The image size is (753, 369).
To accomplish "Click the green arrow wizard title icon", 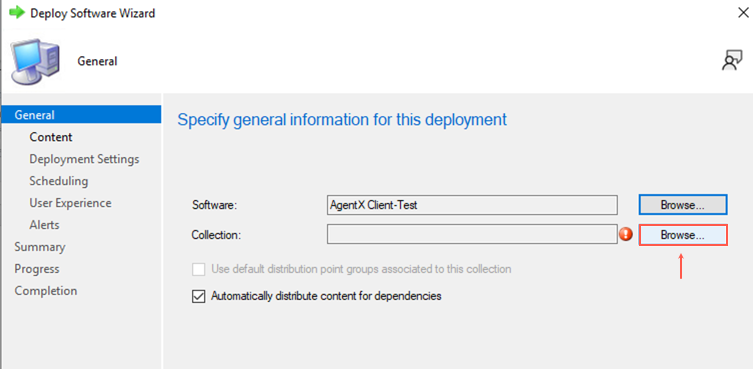I will click(x=17, y=13).
